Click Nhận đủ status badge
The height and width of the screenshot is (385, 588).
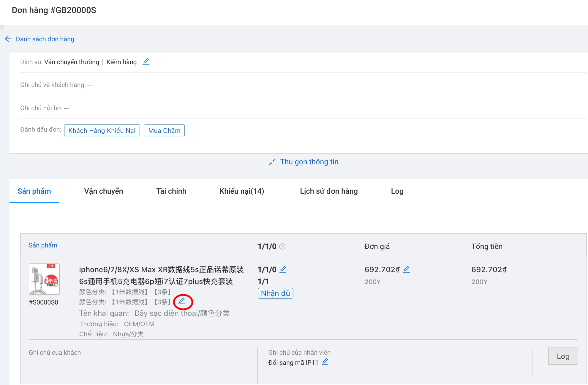pos(275,293)
